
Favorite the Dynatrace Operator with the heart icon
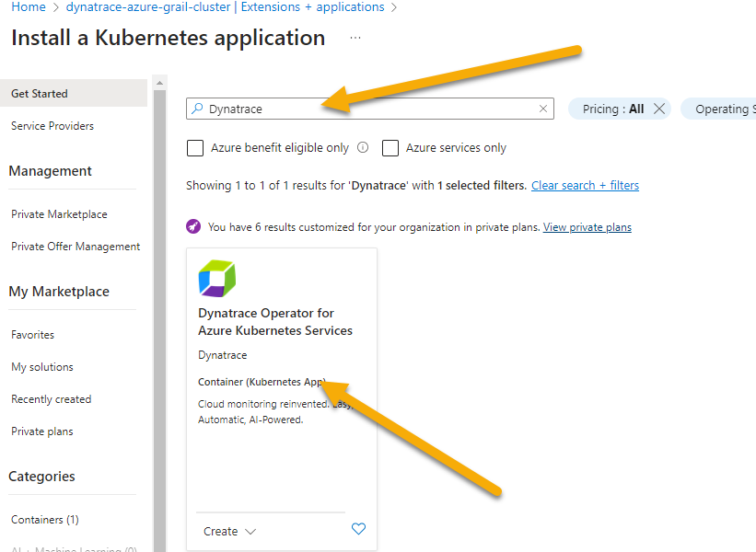click(x=359, y=529)
